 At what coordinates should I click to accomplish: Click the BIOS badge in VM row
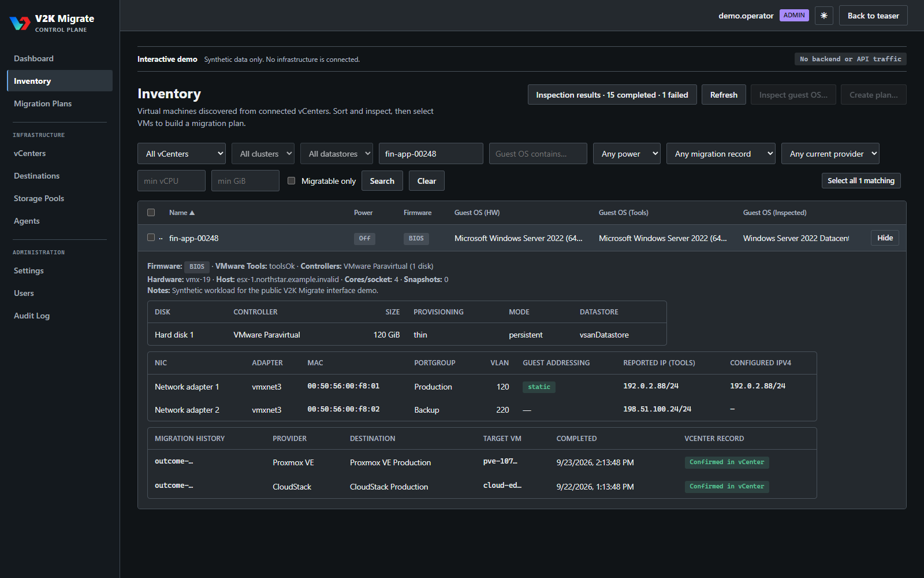click(416, 238)
